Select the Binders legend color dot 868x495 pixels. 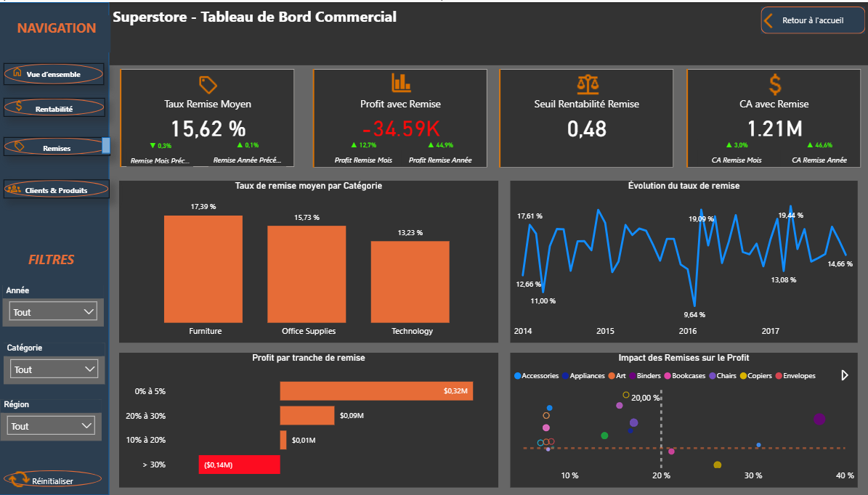coord(632,376)
